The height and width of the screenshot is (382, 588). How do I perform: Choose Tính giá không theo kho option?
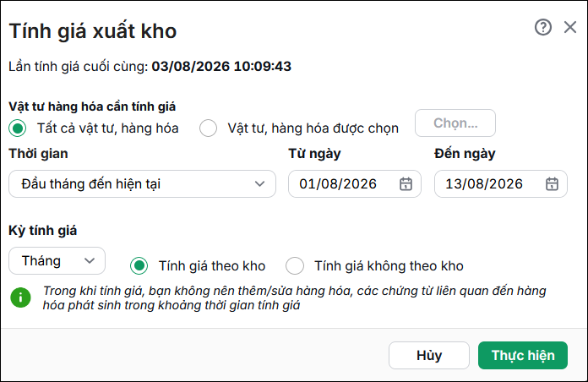point(295,265)
